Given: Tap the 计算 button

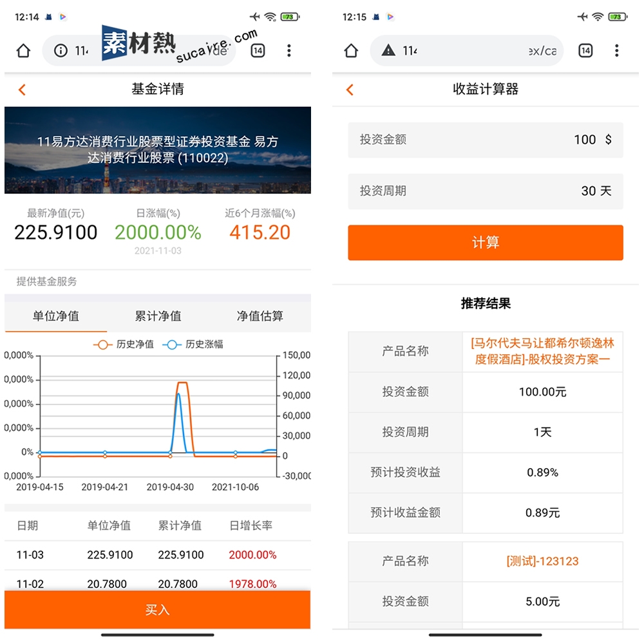Looking at the screenshot, I should (x=486, y=242).
